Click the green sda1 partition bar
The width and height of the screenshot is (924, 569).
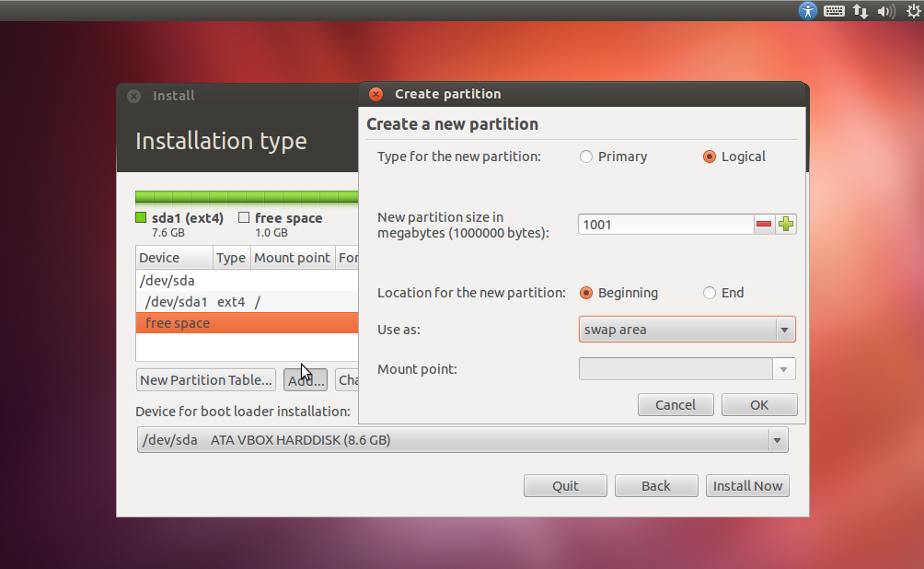tap(247, 197)
